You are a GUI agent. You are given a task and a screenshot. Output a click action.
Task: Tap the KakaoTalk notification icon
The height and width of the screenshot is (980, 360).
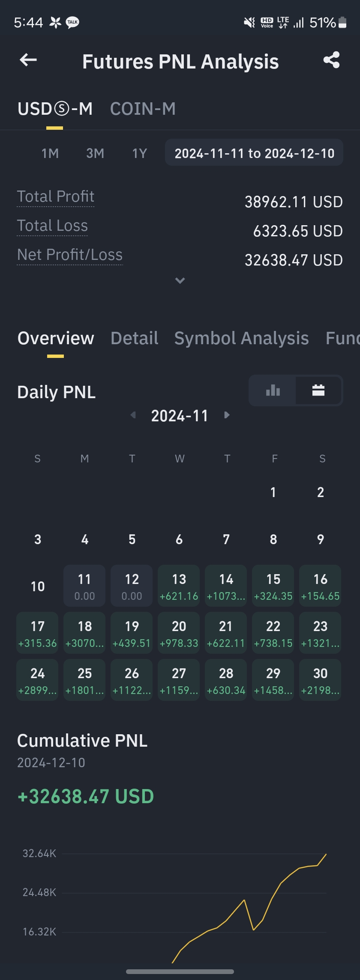pos(72,22)
